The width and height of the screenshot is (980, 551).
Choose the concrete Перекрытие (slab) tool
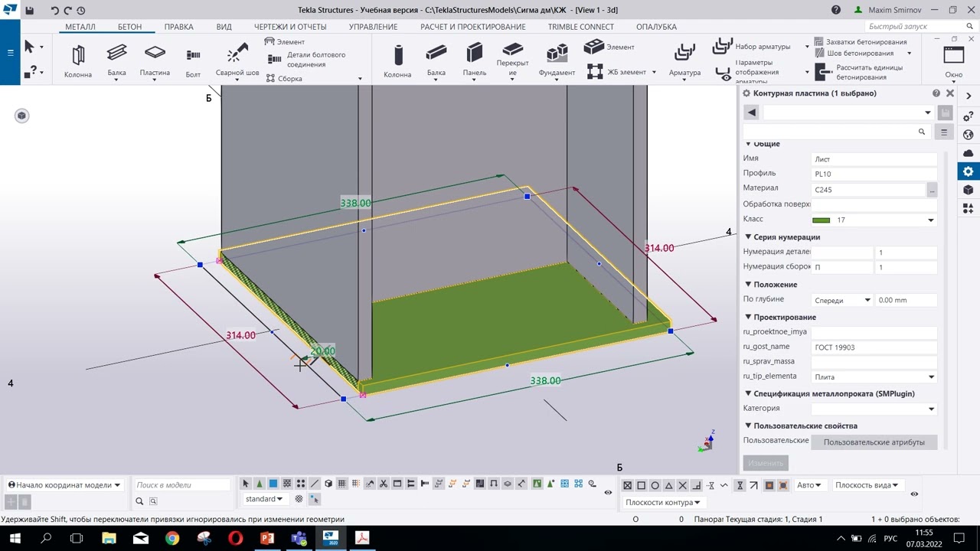(512, 60)
